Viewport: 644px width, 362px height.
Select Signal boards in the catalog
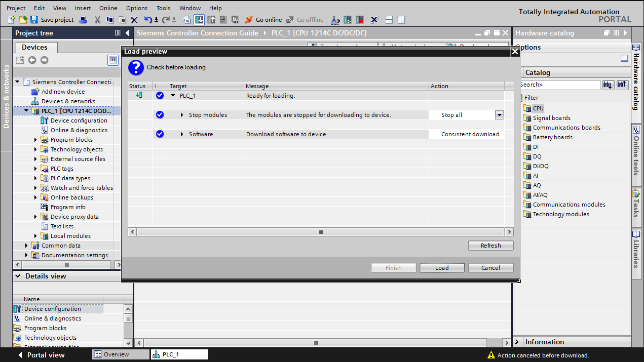(x=551, y=118)
